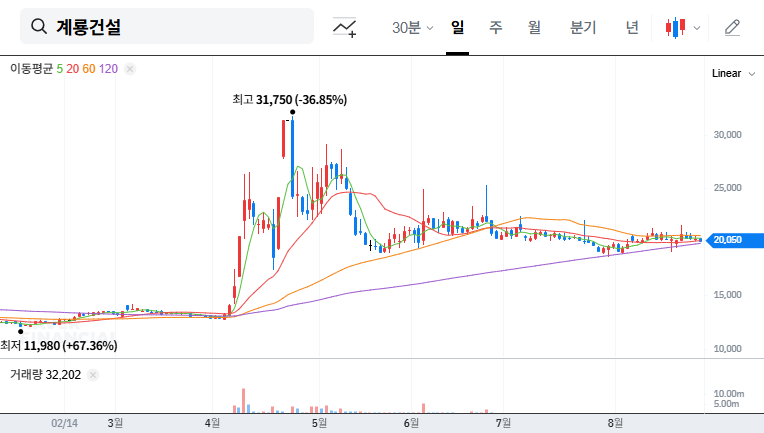Click the 15,000 price axis label

727,295
